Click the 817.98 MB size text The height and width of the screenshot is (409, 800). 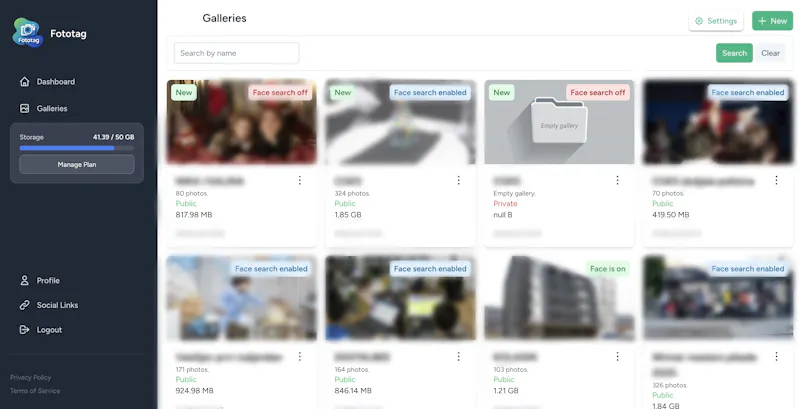194,215
